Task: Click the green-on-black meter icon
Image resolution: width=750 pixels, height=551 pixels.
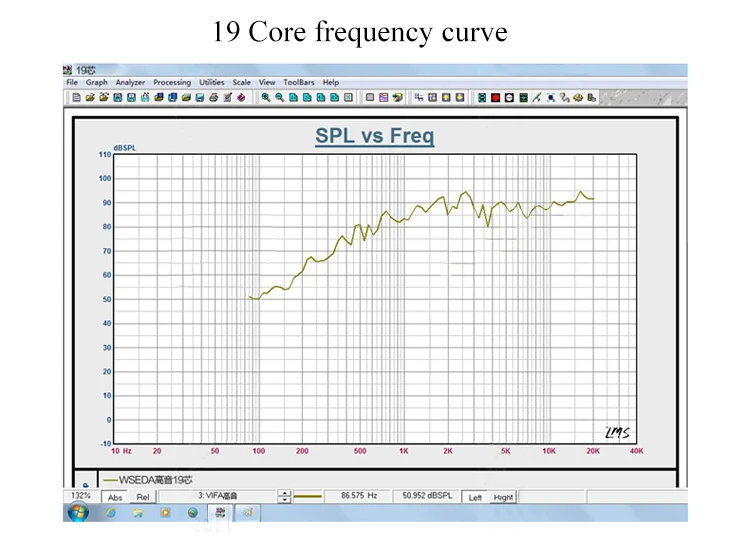Action: pos(523,98)
